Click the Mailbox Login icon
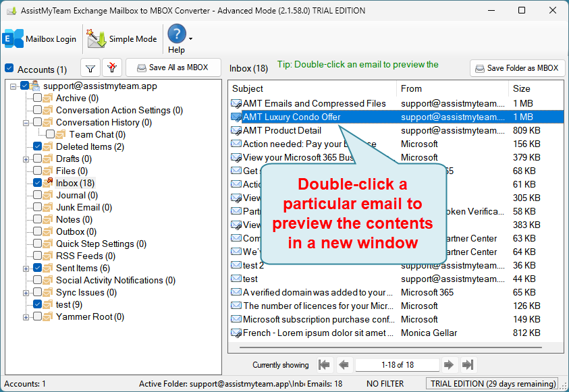Screen dimensions: 569x392 [13, 39]
